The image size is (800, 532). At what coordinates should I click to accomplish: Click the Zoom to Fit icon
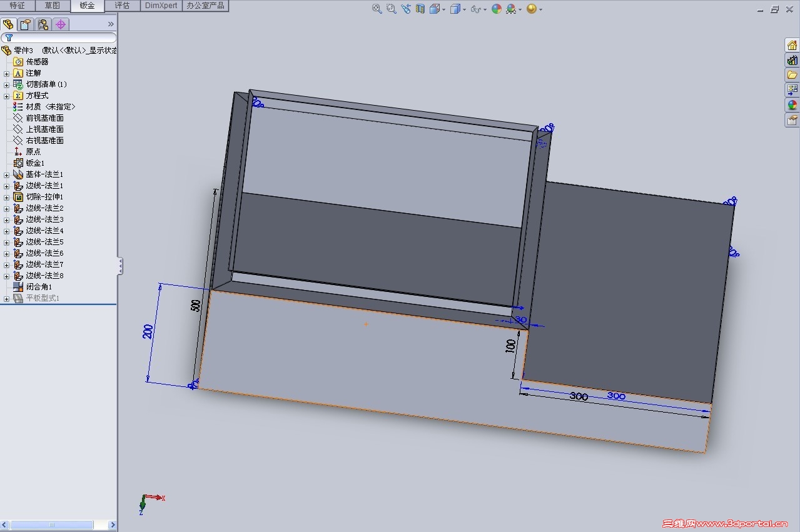coord(377,9)
